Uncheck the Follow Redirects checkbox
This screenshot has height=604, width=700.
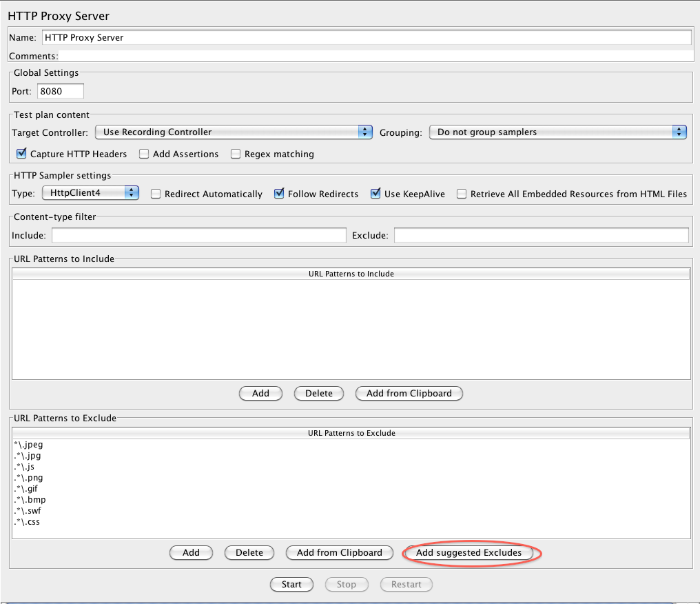(x=279, y=194)
